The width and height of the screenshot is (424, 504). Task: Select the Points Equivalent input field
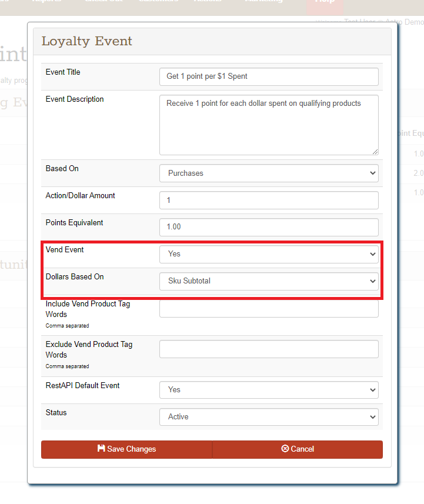pyautogui.click(x=269, y=228)
